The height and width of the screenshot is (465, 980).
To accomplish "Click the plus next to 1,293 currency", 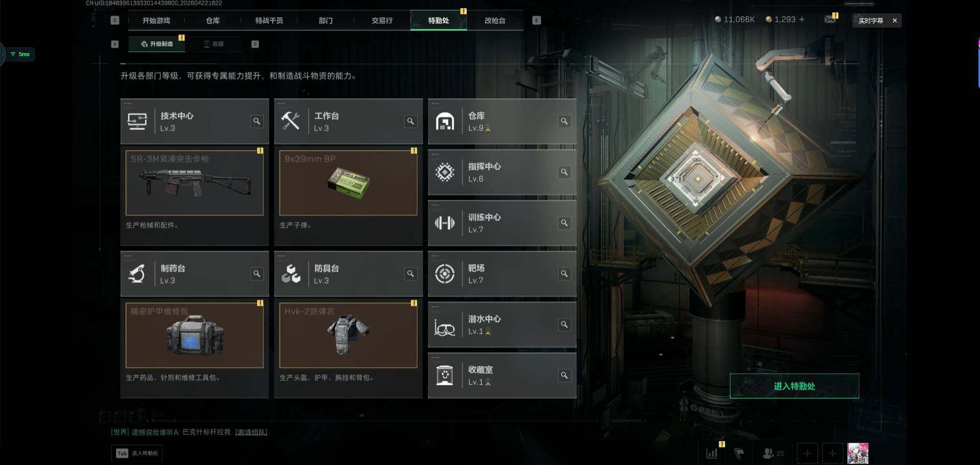I will [802, 19].
